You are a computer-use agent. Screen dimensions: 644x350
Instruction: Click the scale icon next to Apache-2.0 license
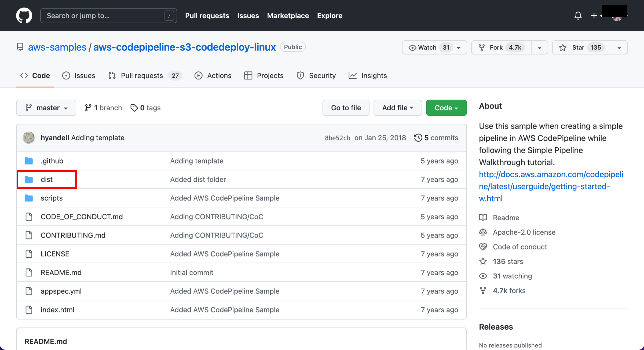[x=483, y=232]
